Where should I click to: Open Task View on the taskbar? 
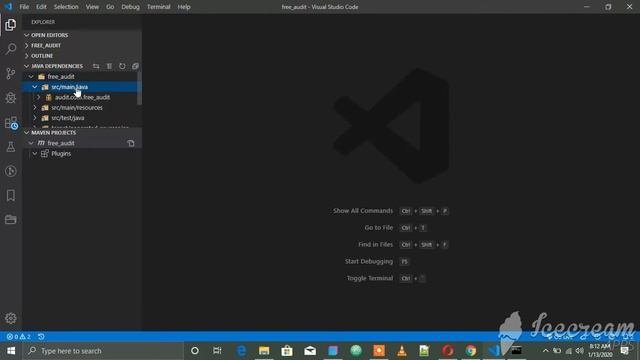(x=217, y=351)
